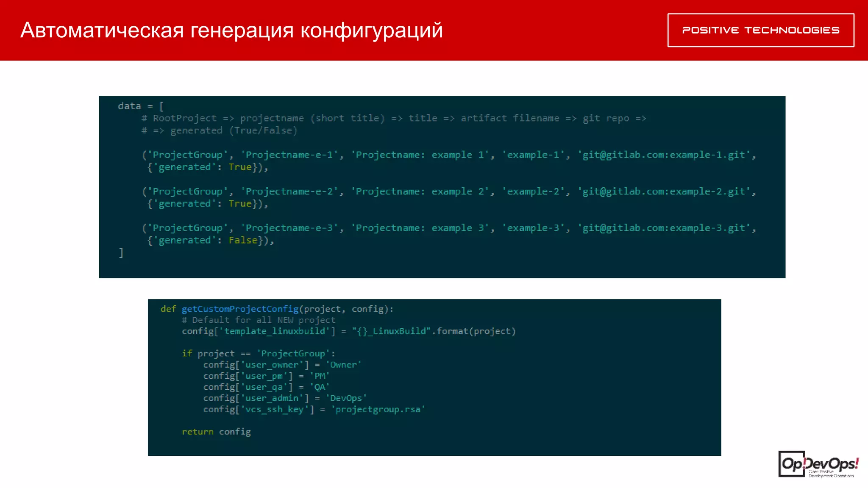Screen dimensions: 868x488
Task: Click the 'False' value in generated dict
Action: click(243, 240)
